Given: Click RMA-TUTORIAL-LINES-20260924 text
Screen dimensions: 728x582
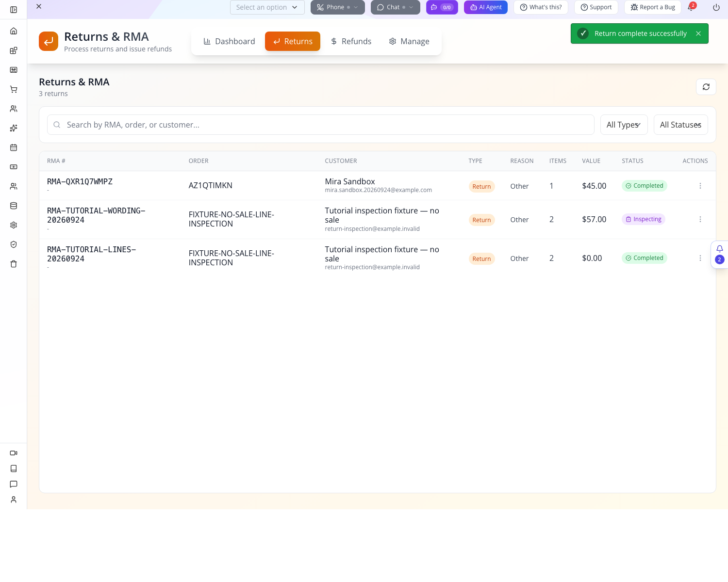Looking at the screenshot, I should [x=91, y=254].
